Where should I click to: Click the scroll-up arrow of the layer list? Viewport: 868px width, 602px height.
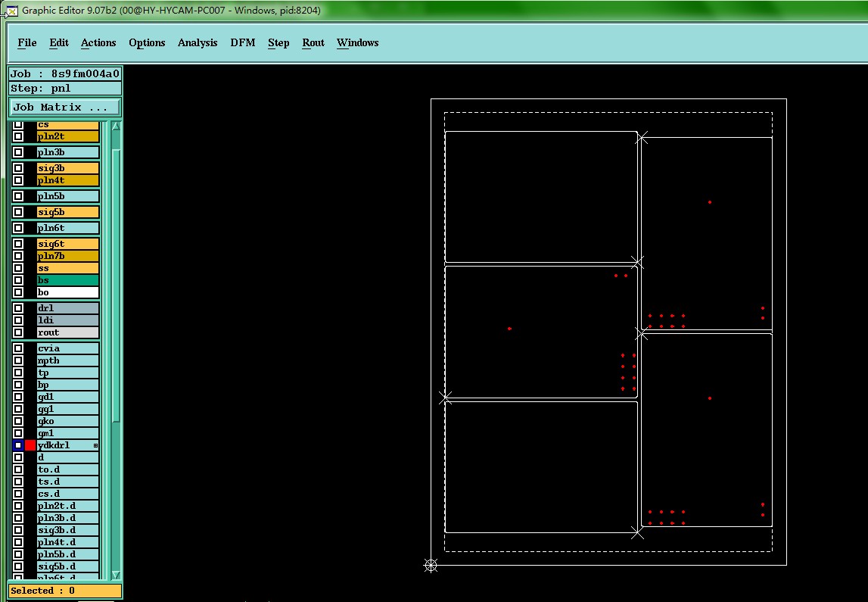coord(116,126)
